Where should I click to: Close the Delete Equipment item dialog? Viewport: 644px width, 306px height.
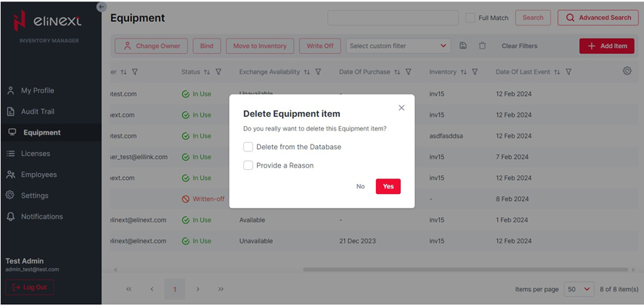[x=402, y=107]
